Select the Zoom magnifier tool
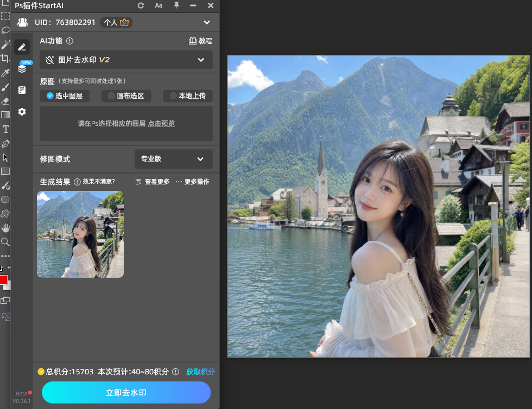Viewport: 532px width, 409px height. coord(5,242)
